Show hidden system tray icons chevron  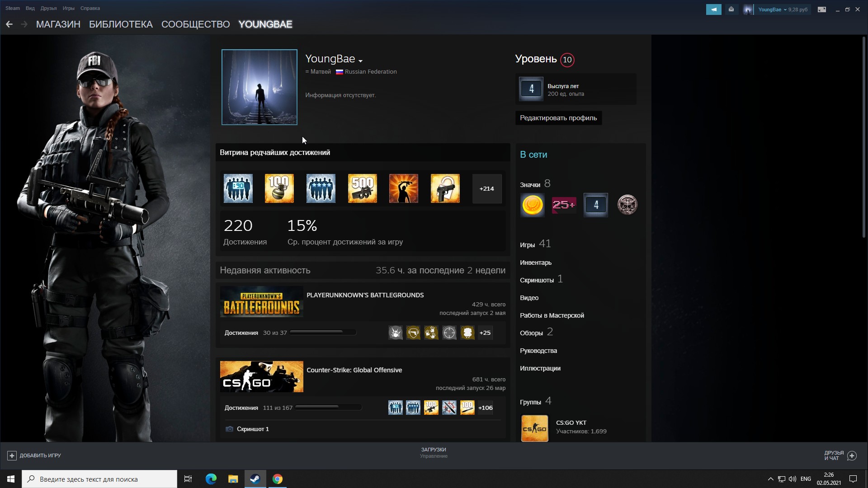point(770,479)
